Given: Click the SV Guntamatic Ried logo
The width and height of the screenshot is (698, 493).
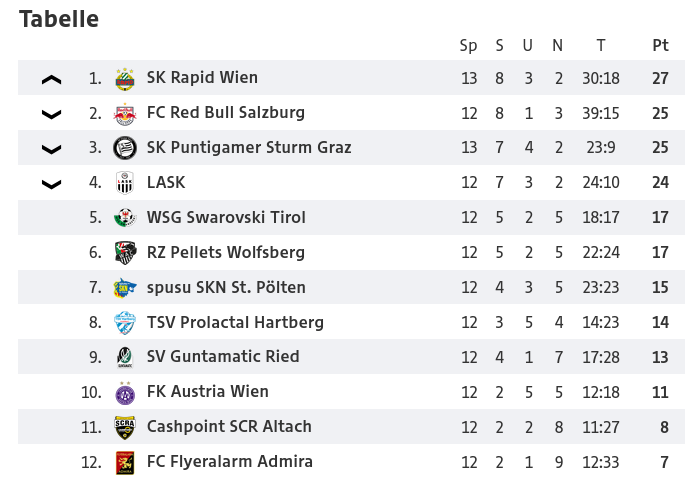Looking at the screenshot, I should pos(125,357).
